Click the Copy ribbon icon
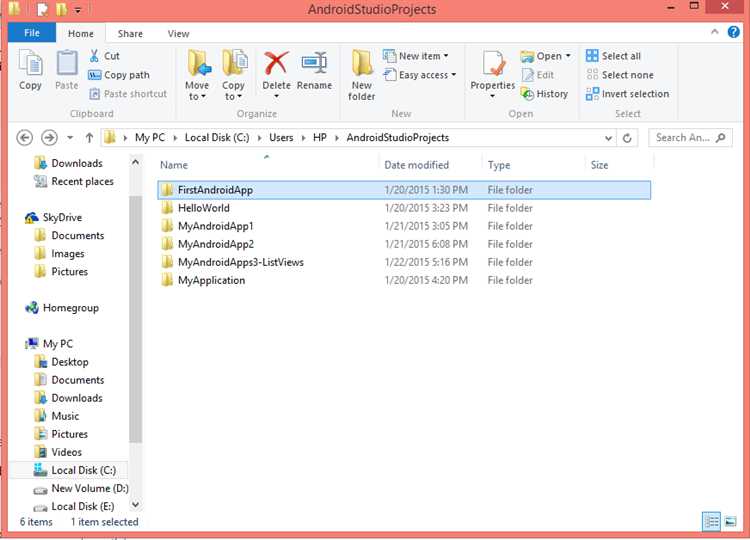 pos(30,70)
